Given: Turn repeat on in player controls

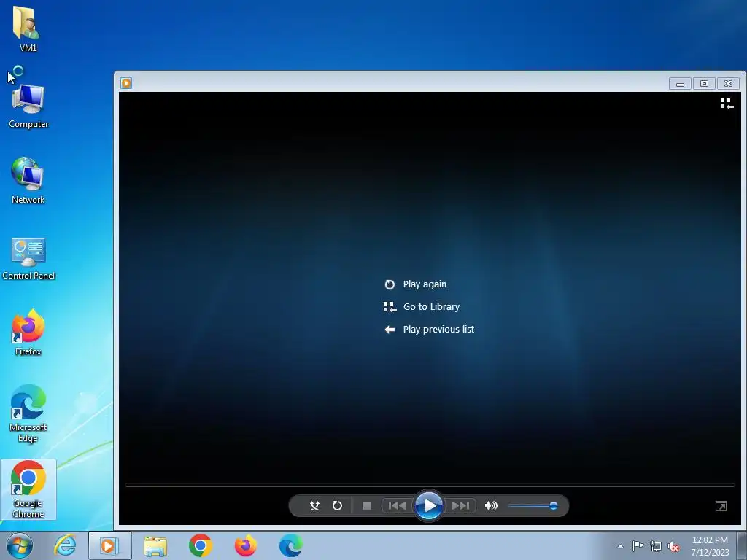Looking at the screenshot, I should (337, 506).
